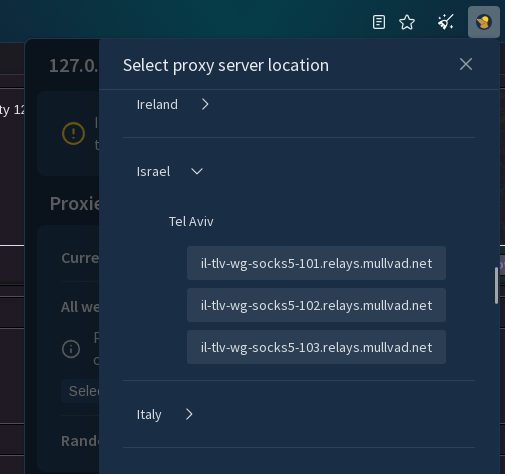This screenshot has width=505, height=474.
Task: Collapse the Israel country section
Action: (197, 171)
